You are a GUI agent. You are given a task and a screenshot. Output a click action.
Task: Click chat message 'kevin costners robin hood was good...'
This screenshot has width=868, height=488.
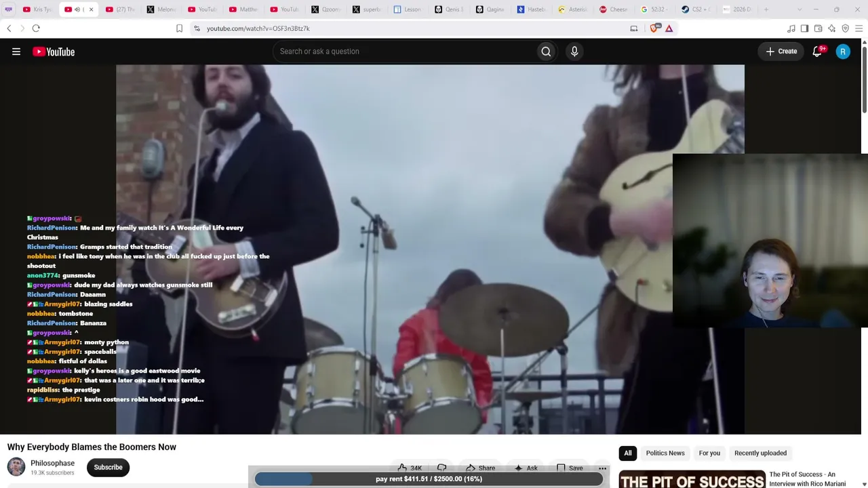(x=144, y=399)
